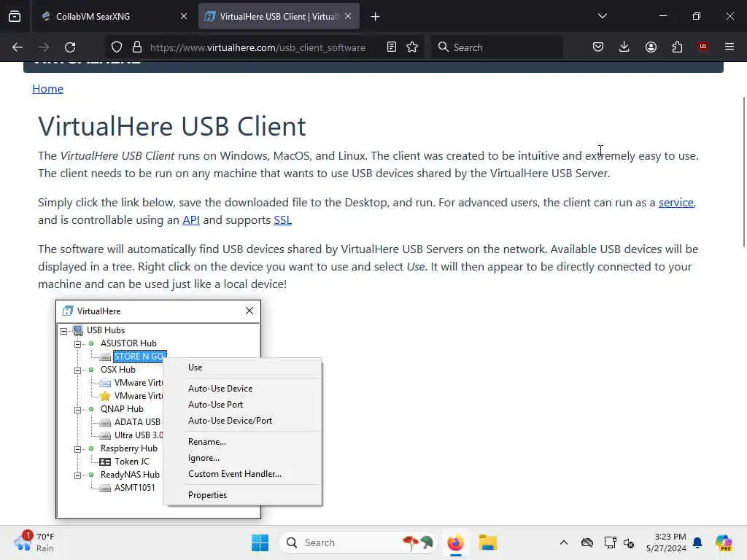This screenshot has height=560, width=747.
Task: Open a new tab with the plus button
Action: [x=376, y=17]
